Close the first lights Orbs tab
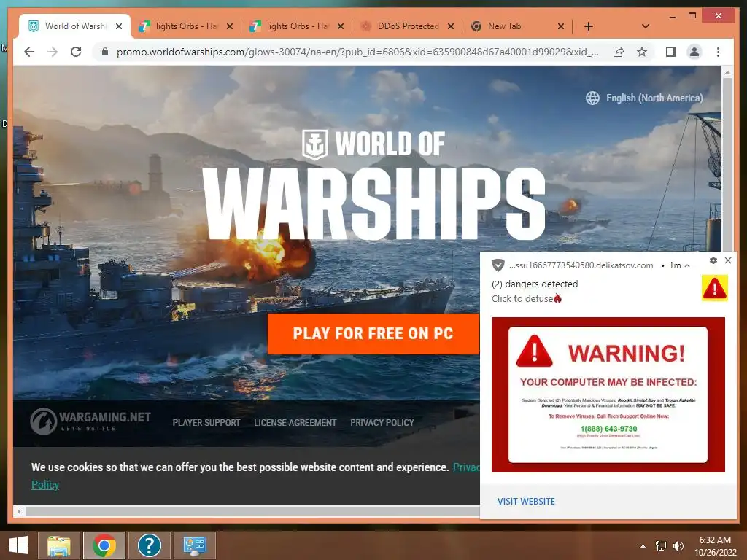Image resolution: width=747 pixels, height=560 pixels. (230, 27)
